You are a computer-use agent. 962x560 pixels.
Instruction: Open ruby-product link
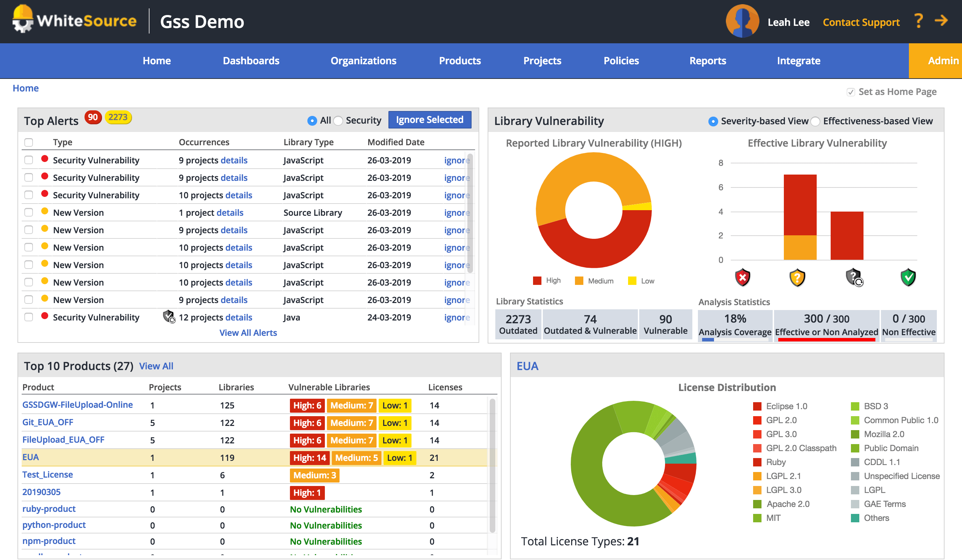tap(49, 509)
